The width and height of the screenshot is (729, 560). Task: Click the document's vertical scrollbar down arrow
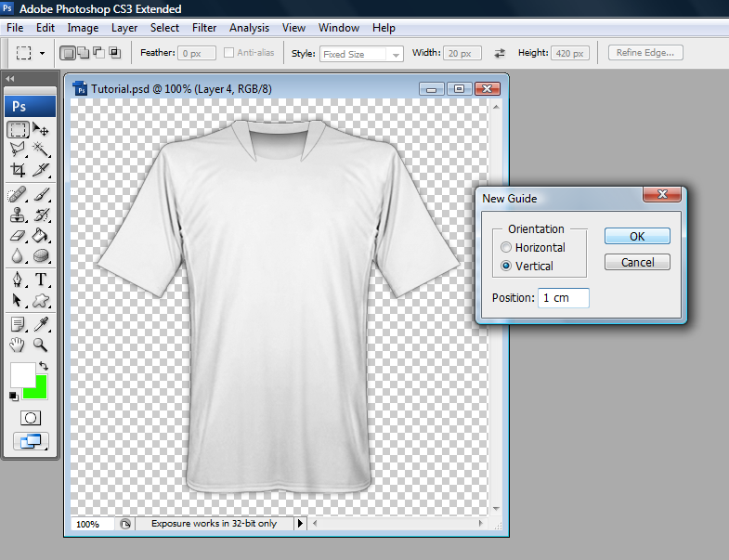pyautogui.click(x=496, y=508)
